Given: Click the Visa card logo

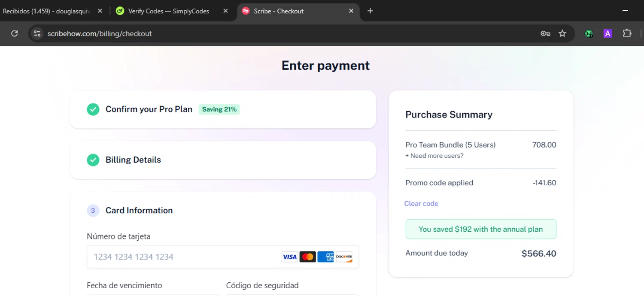Looking at the screenshot, I should click(290, 257).
